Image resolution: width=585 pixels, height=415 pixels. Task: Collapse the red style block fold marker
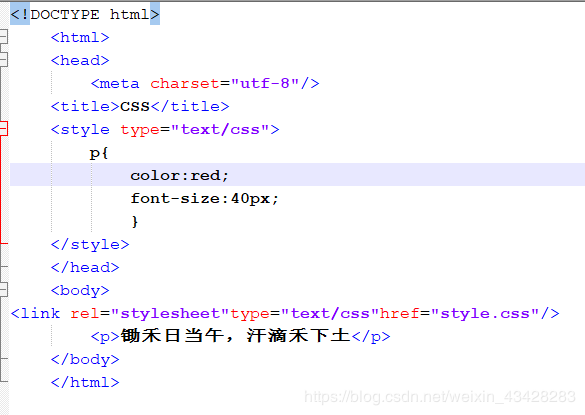(3, 129)
